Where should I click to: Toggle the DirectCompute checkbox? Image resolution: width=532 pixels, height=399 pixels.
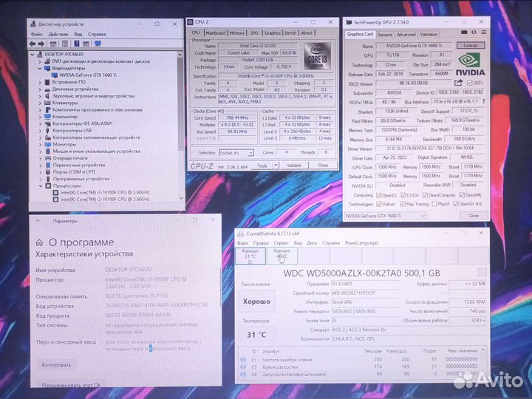tap(425, 195)
